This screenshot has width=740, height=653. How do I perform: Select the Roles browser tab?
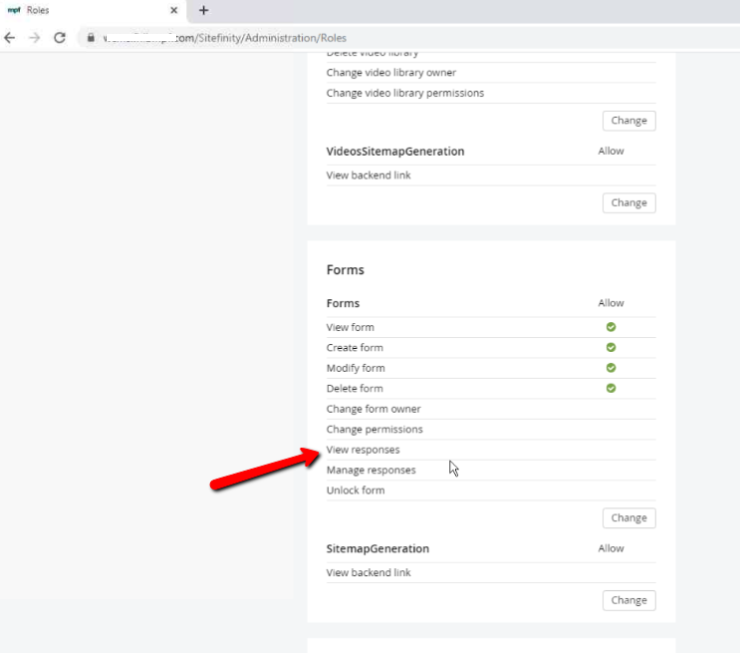tap(93, 10)
